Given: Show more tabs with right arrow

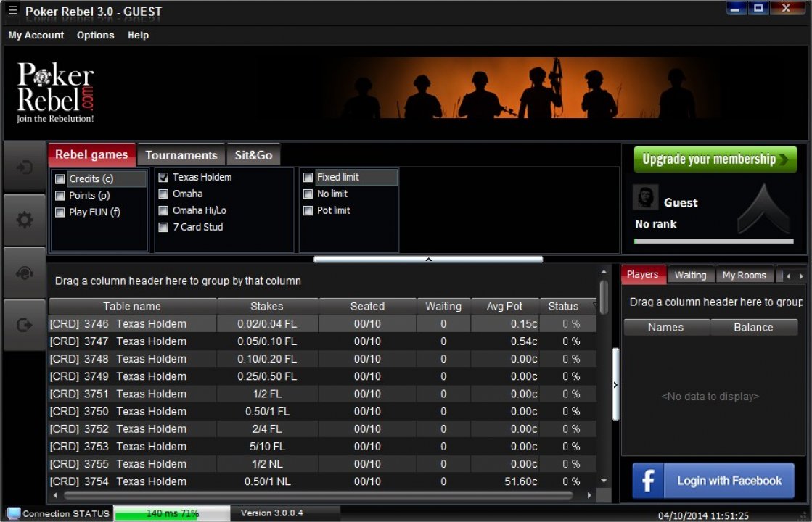Looking at the screenshot, I should point(800,275).
